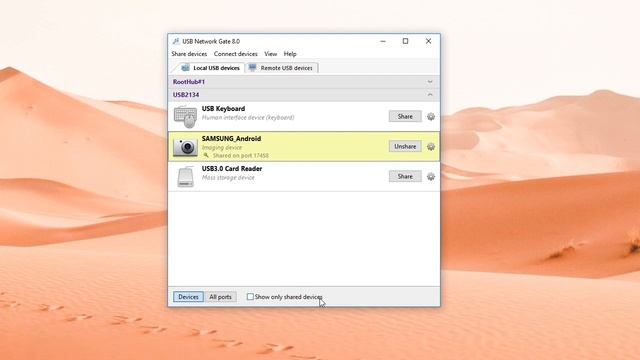Viewport: 640px width, 360px height.
Task: Select the USB2134 hub label
Action: (186, 95)
